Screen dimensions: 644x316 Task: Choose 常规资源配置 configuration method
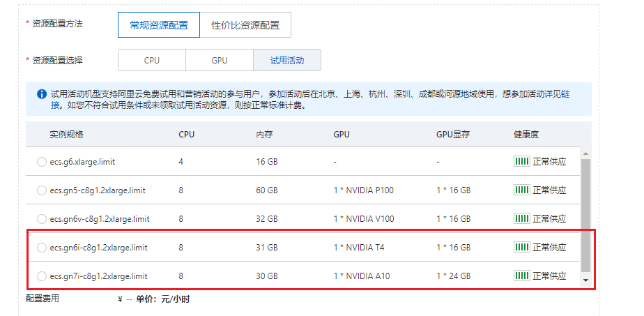tap(159, 25)
